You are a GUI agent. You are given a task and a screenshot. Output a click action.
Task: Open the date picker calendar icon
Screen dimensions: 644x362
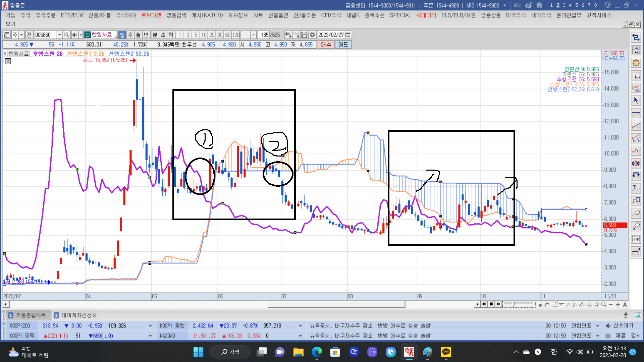point(348,35)
